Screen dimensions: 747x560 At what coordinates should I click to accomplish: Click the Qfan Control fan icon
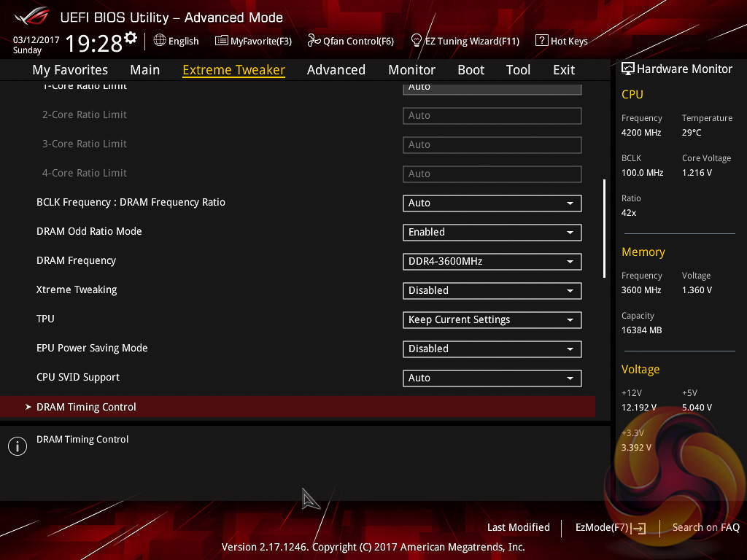coord(314,41)
